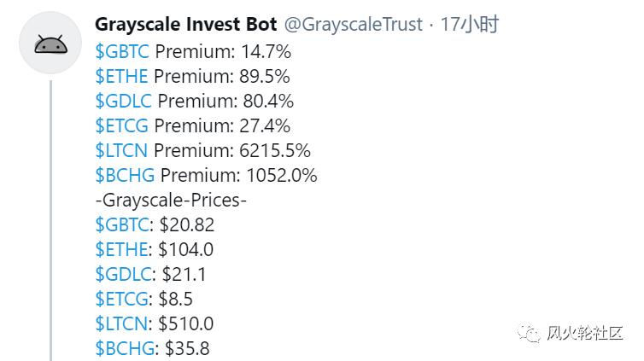The height and width of the screenshot is (361, 644).
Task: Click the $GBTC cashtag priced at $20.82
Action: tap(122, 224)
